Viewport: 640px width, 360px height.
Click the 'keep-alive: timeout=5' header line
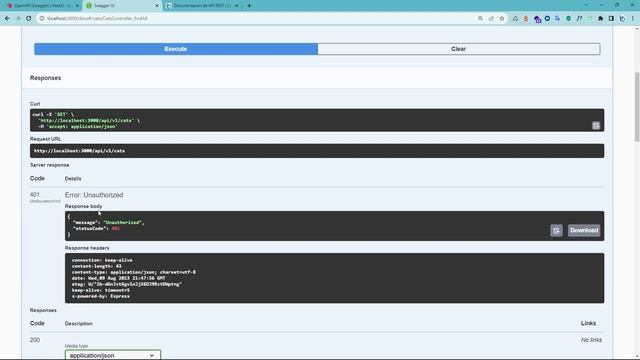100,290
